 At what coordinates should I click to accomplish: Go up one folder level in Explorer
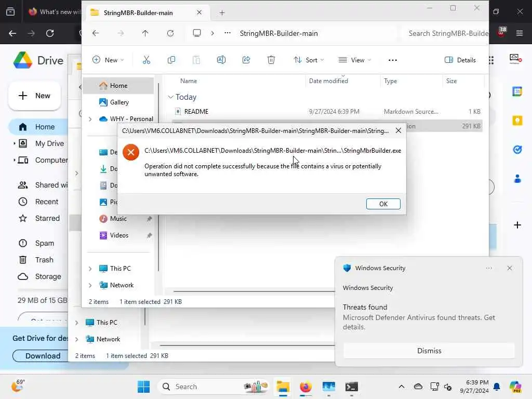click(145, 33)
